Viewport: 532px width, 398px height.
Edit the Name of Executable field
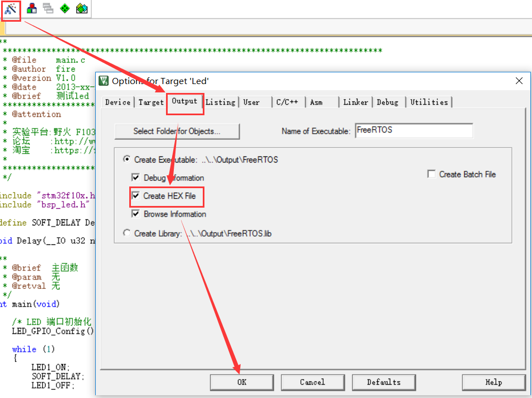coord(414,130)
